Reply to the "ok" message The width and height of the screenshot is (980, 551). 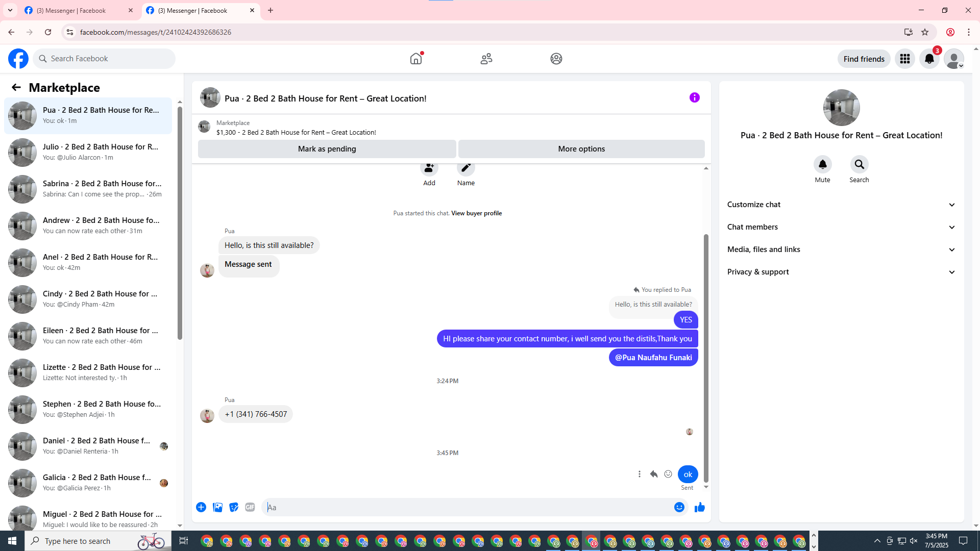653,474
